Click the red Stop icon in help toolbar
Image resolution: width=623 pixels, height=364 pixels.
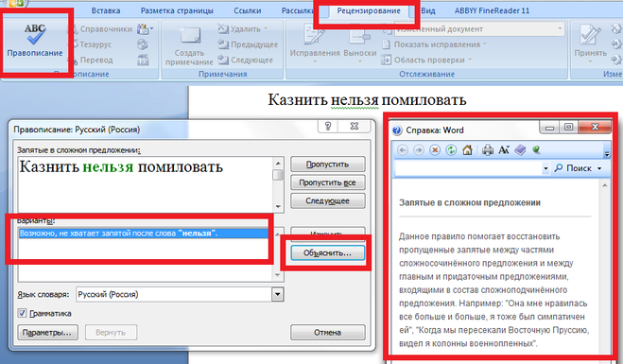435,149
